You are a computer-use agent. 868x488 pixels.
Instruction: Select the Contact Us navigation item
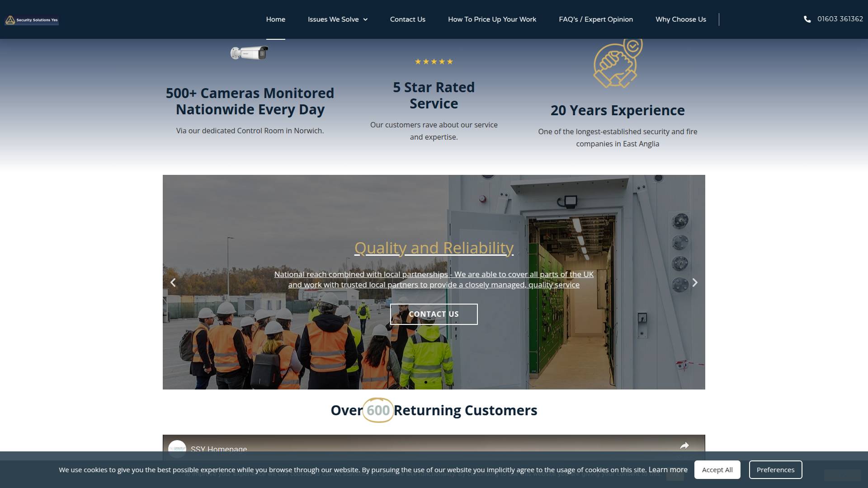pyautogui.click(x=407, y=19)
